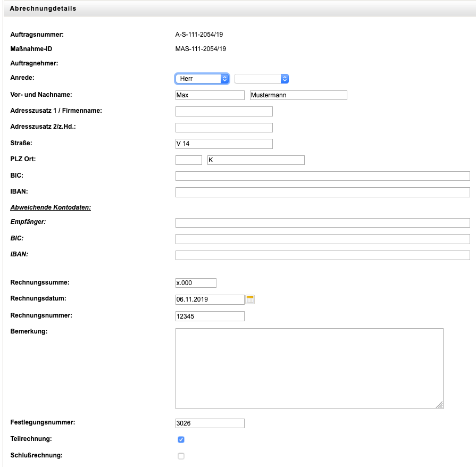Open the Rechnungsdatum calendar picker icon
The height and width of the screenshot is (467, 476).
250,299
